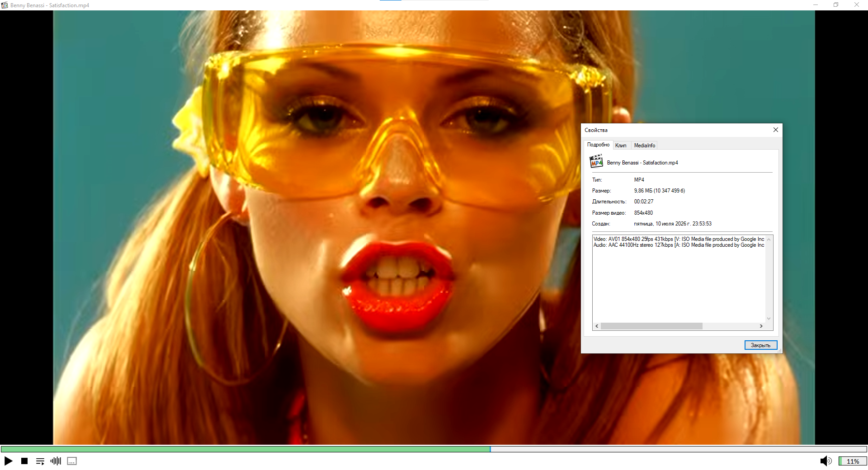The height and width of the screenshot is (470, 868).
Task: Open the MediaInfo tab
Action: (x=644, y=146)
